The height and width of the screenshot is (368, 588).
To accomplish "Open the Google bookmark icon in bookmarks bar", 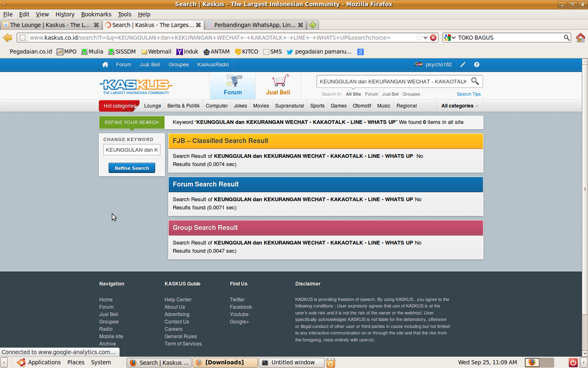I will point(361,52).
